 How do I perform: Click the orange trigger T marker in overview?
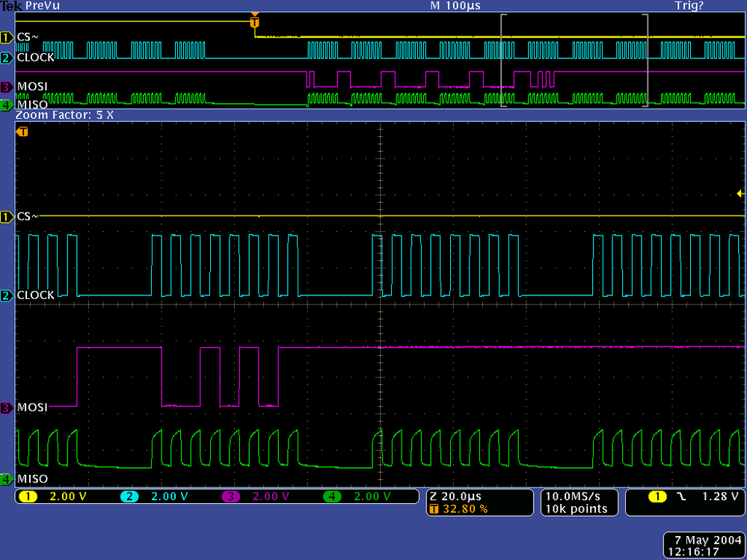(255, 22)
